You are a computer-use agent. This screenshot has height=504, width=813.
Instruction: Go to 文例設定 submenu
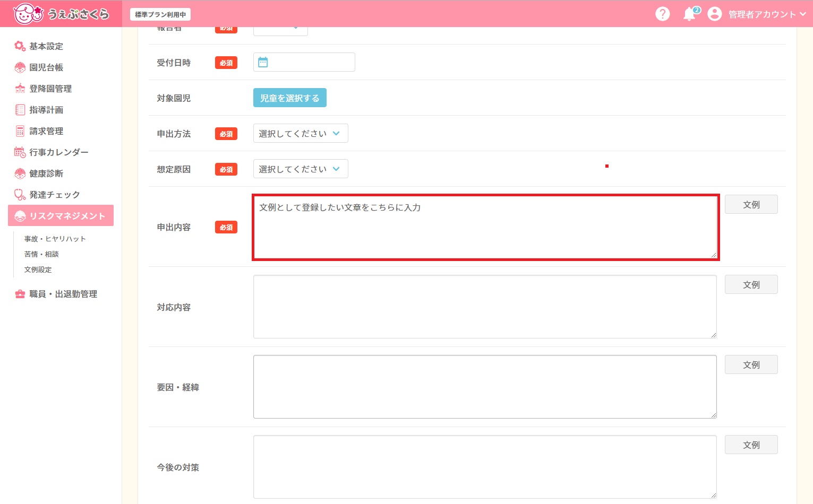[38, 270]
